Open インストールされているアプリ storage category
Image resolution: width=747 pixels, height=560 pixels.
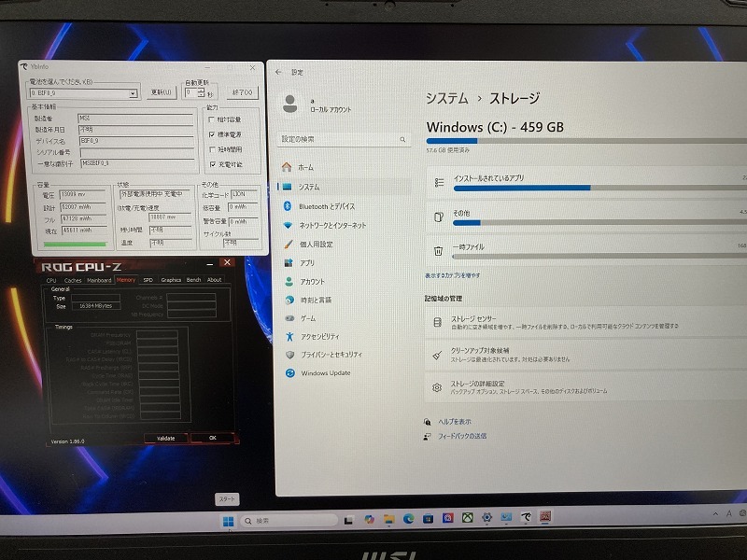click(x=586, y=182)
